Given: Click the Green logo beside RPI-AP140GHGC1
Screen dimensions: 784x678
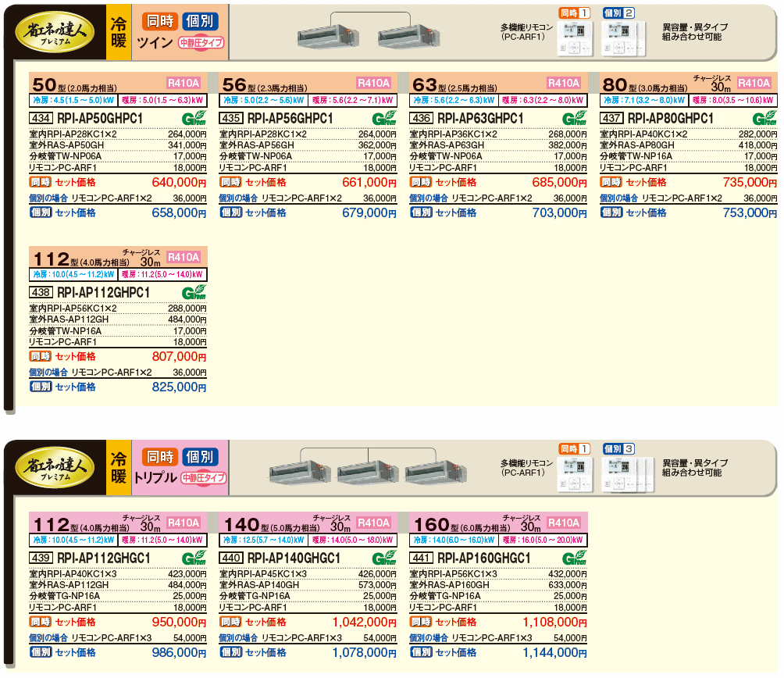Looking at the screenshot, I should click(x=384, y=558).
